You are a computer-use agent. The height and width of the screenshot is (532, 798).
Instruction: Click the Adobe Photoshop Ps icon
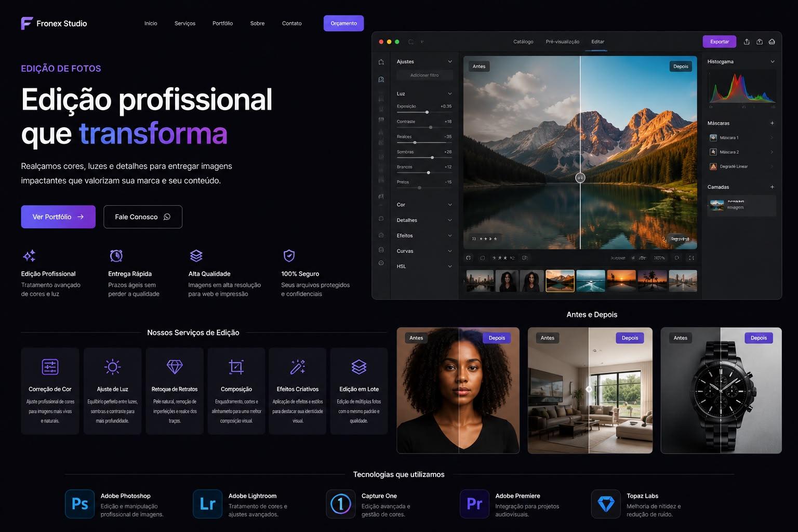point(80,504)
